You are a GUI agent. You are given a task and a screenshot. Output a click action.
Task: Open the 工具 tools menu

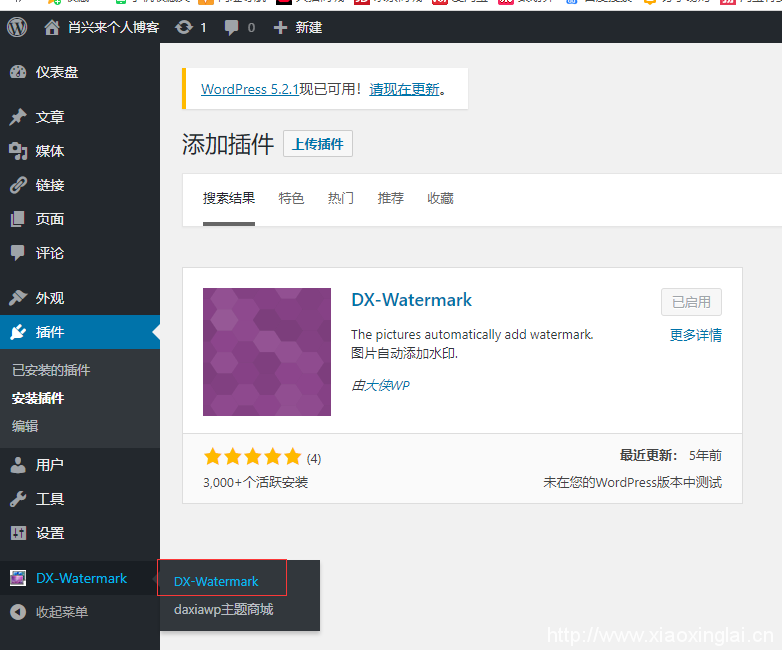point(80,499)
